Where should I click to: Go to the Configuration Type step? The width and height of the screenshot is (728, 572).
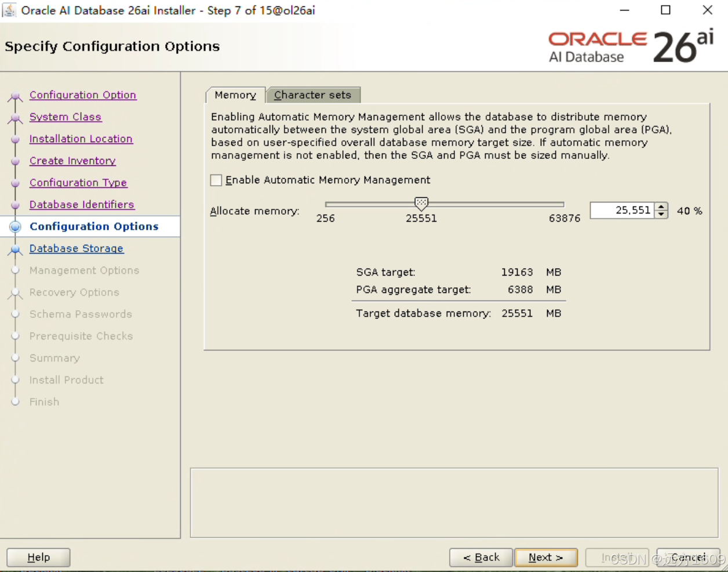[78, 183]
